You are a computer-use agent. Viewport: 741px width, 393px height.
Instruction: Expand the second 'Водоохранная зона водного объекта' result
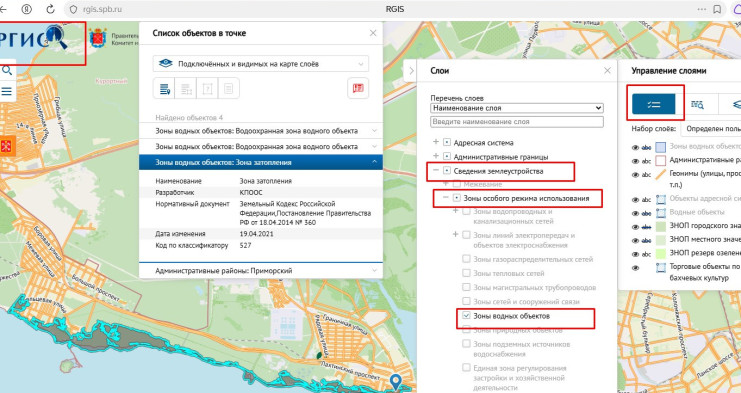[261, 146]
